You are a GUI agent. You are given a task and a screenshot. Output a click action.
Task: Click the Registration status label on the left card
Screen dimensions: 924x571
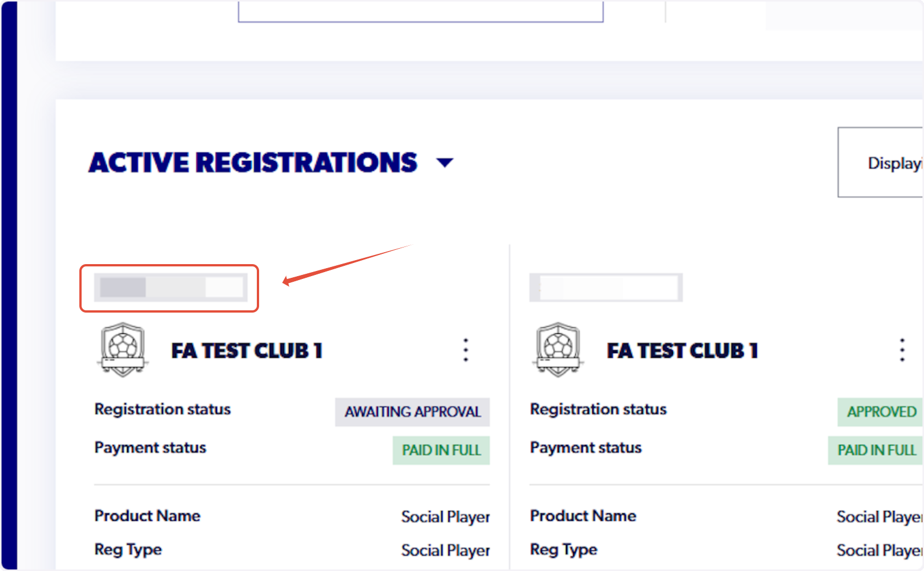(x=162, y=409)
